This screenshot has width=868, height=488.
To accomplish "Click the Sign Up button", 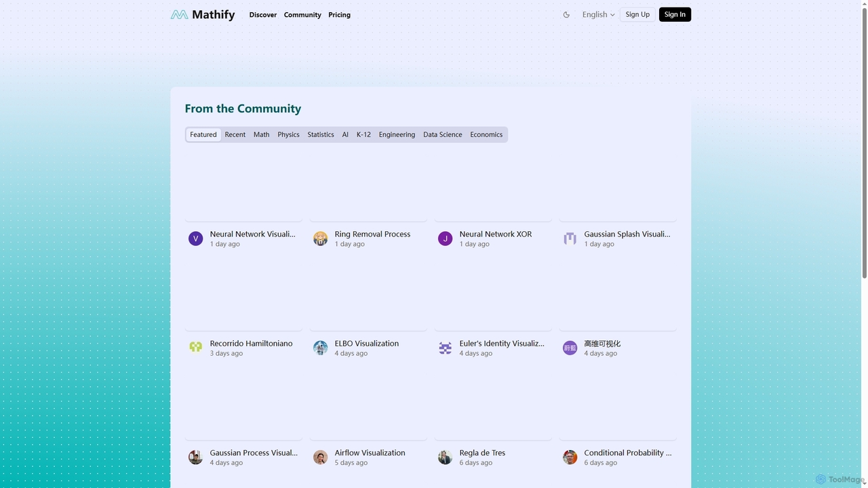I will click(637, 14).
